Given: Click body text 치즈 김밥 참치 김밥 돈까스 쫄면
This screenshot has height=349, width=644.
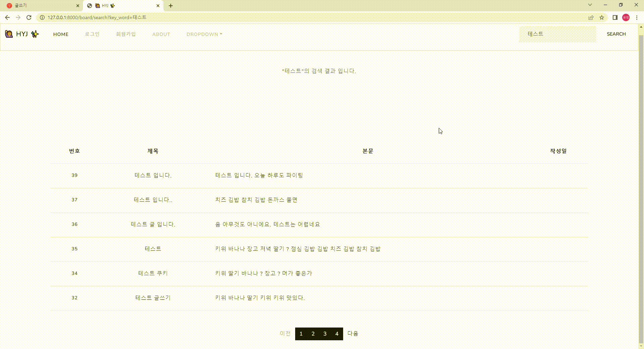Looking at the screenshot, I should (x=256, y=200).
